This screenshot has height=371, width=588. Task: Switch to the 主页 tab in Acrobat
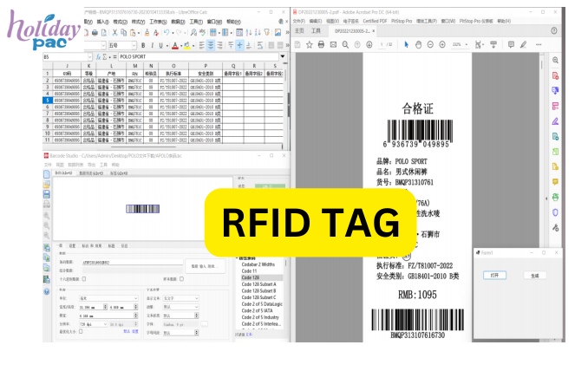(x=299, y=30)
